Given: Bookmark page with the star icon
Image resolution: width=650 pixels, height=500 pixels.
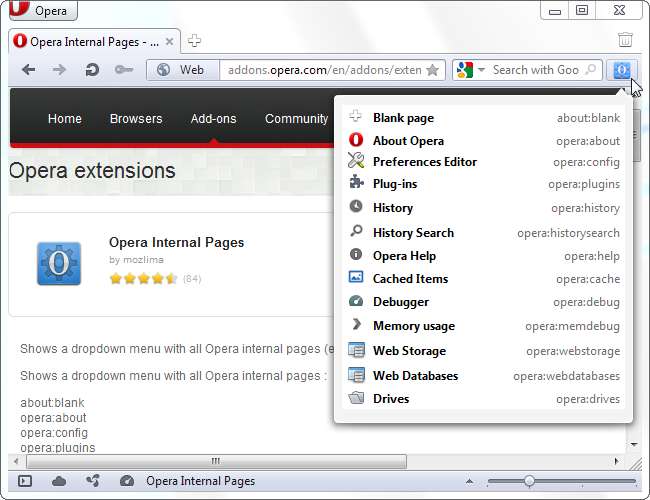Looking at the screenshot, I should click(432, 70).
